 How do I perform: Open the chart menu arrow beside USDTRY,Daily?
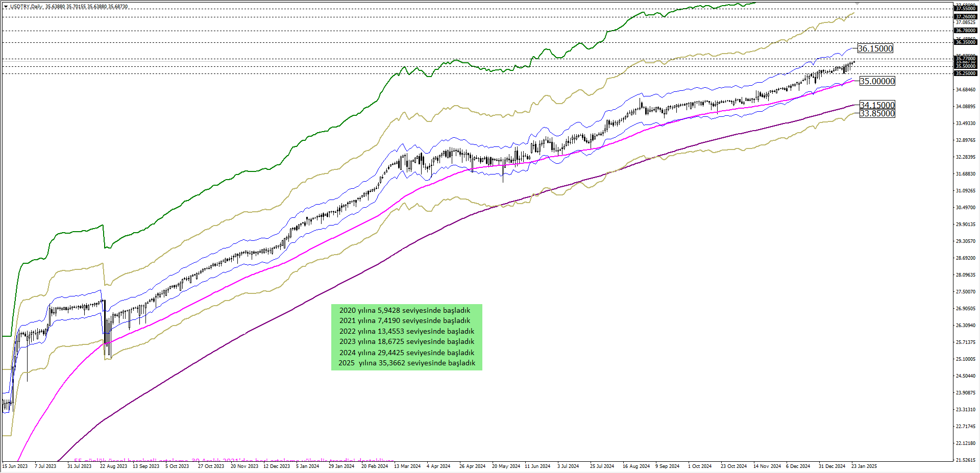coord(6,7)
